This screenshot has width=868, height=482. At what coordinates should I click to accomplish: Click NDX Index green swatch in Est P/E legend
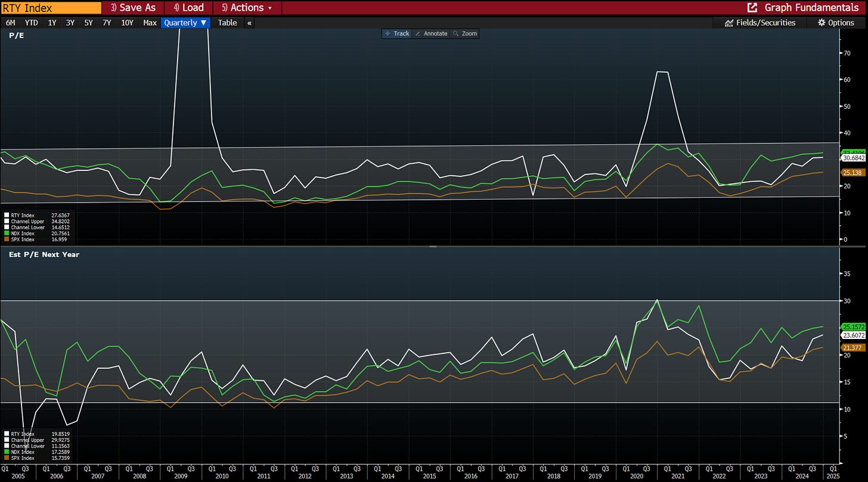pos(6,453)
